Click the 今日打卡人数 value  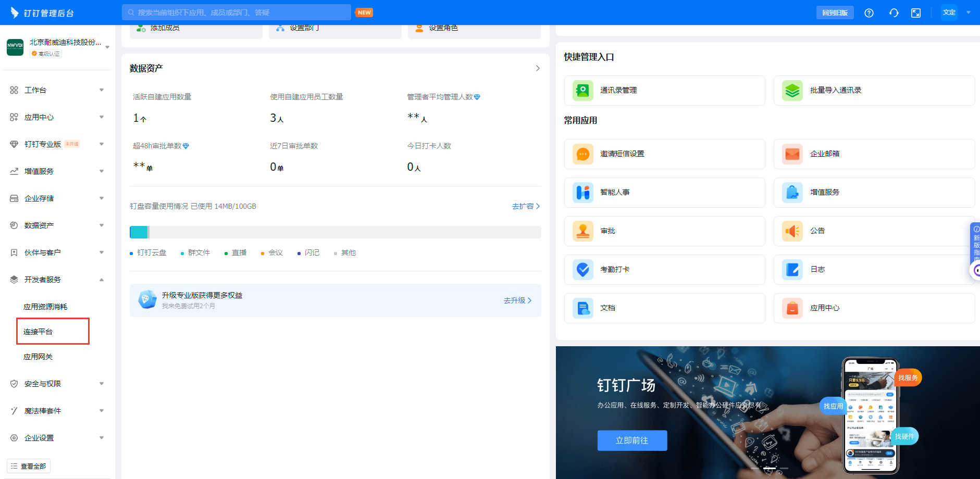414,167
